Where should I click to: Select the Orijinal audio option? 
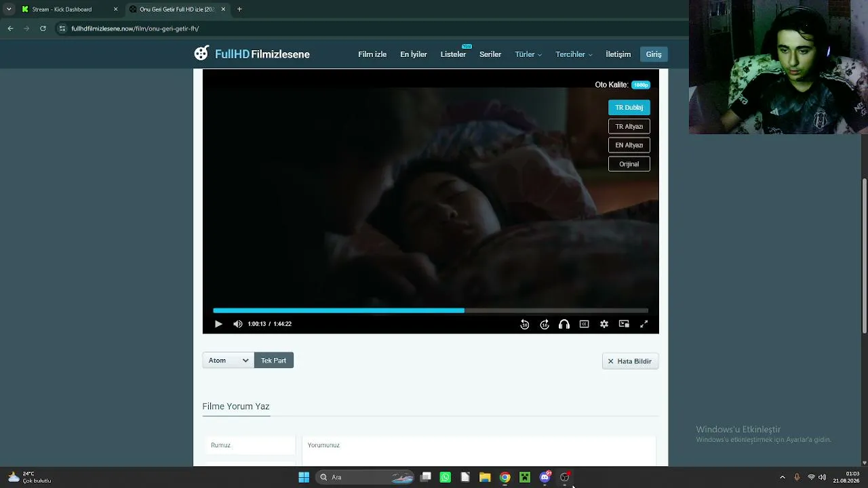629,164
